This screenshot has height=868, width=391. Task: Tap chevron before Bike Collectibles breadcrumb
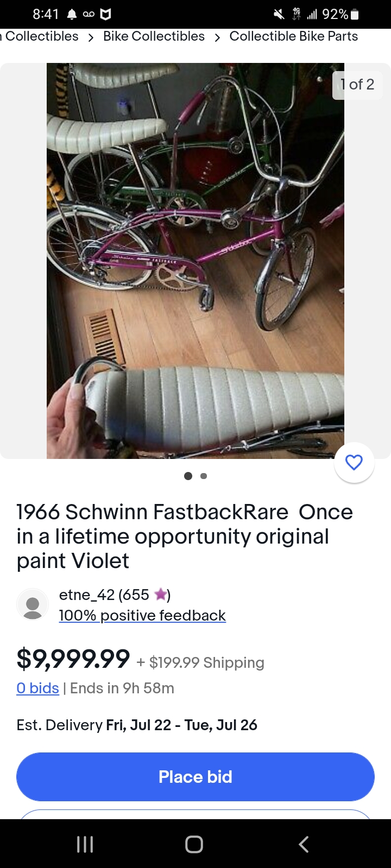91,37
